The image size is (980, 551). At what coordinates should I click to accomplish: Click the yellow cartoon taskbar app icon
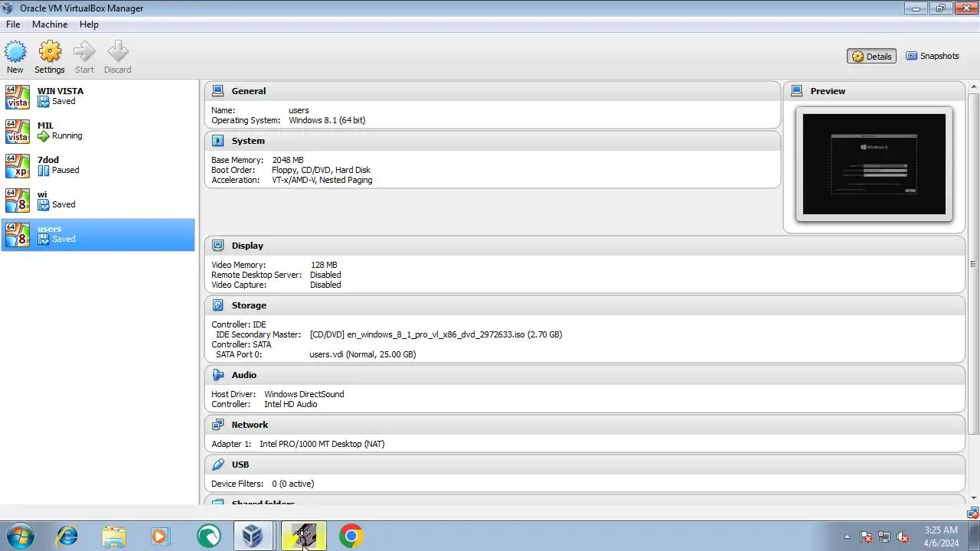(x=304, y=536)
